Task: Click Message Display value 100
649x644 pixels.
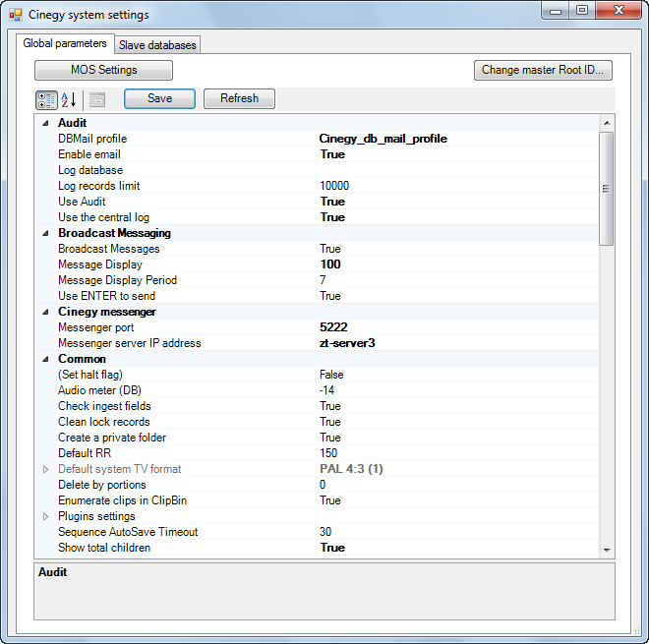Action: coord(330,264)
